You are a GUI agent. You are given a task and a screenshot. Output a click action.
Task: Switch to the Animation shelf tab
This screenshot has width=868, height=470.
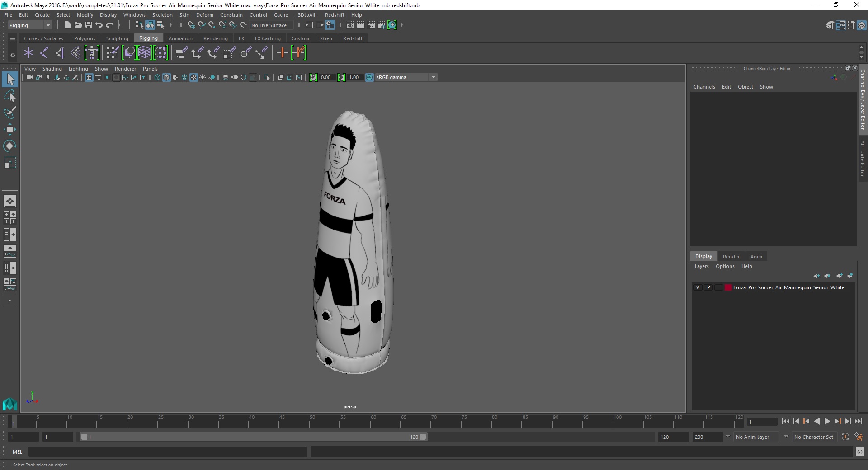click(x=180, y=38)
